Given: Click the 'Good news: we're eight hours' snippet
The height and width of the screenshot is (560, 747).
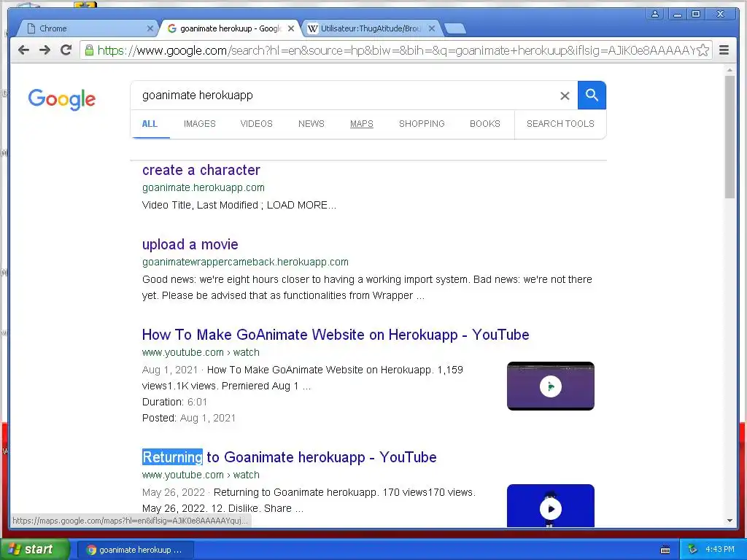Looking at the screenshot, I should click(367, 287).
